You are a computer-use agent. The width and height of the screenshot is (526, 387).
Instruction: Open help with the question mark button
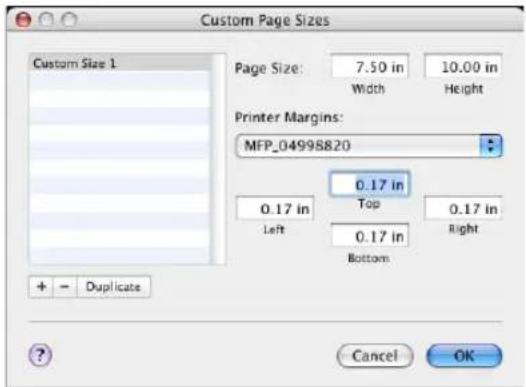[x=40, y=355]
